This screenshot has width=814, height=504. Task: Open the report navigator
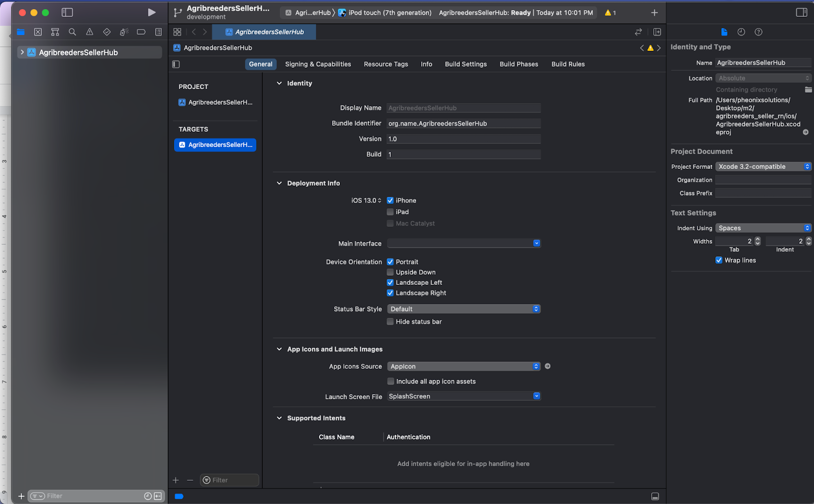159,32
